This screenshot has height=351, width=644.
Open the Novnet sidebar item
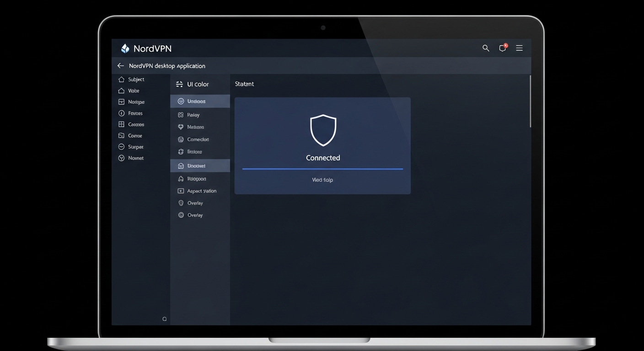click(x=131, y=158)
